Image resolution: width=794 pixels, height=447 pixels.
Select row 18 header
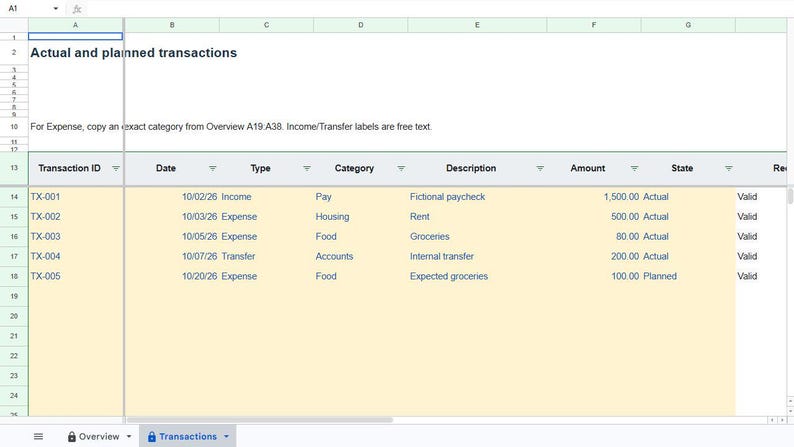click(14, 276)
